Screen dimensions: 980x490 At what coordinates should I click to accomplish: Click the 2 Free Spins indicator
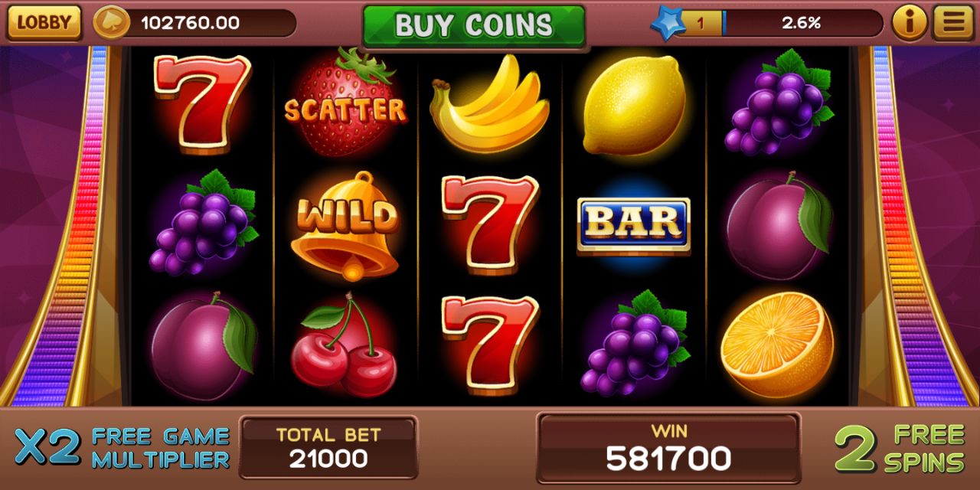(x=900, y=449)
